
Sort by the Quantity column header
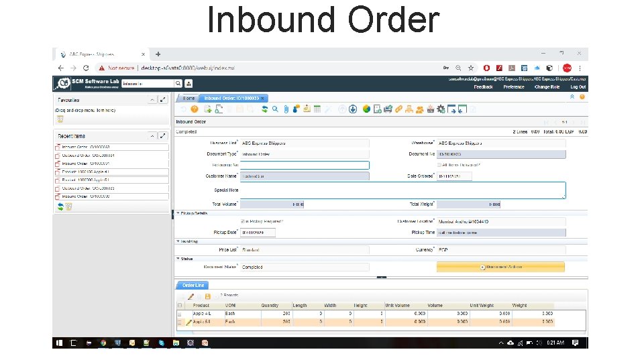click(270, 306)
